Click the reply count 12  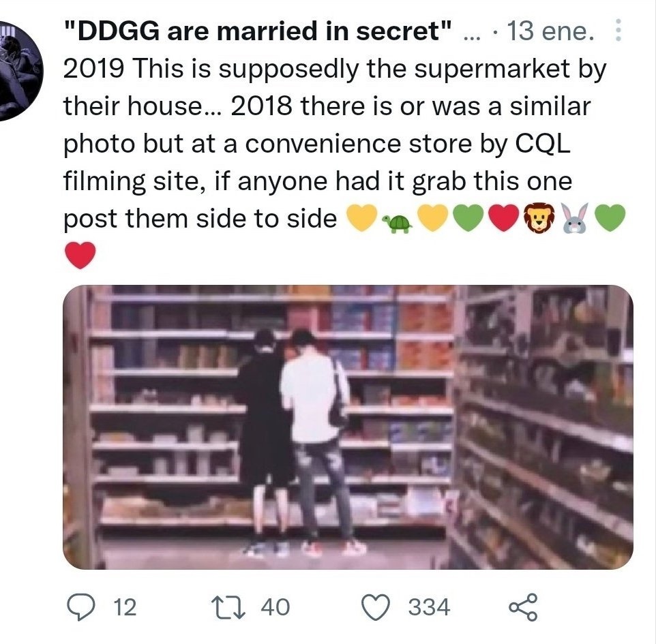point(125,607)
